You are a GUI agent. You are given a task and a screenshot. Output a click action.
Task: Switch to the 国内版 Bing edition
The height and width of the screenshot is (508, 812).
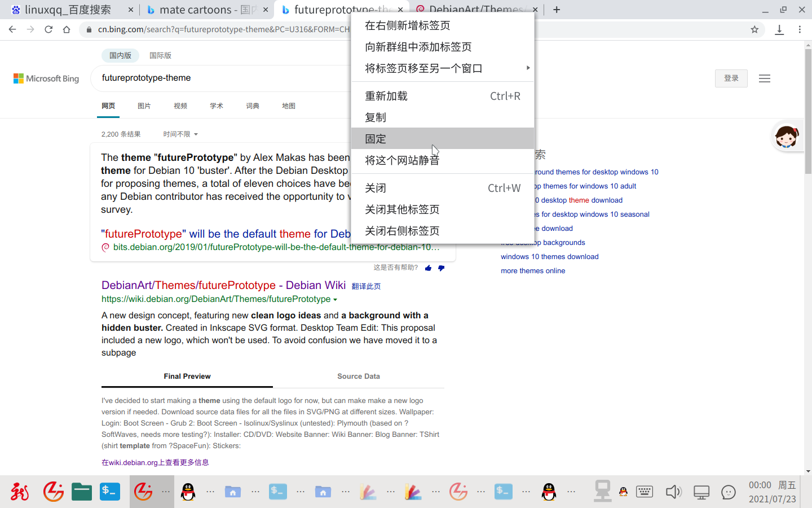coord(120,55)
